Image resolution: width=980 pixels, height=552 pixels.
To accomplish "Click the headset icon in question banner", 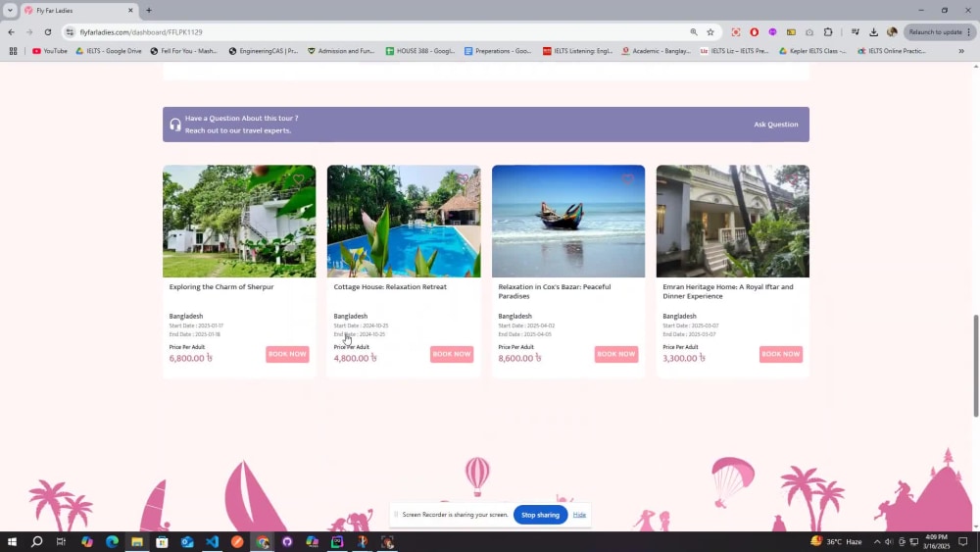I will 175,125.
